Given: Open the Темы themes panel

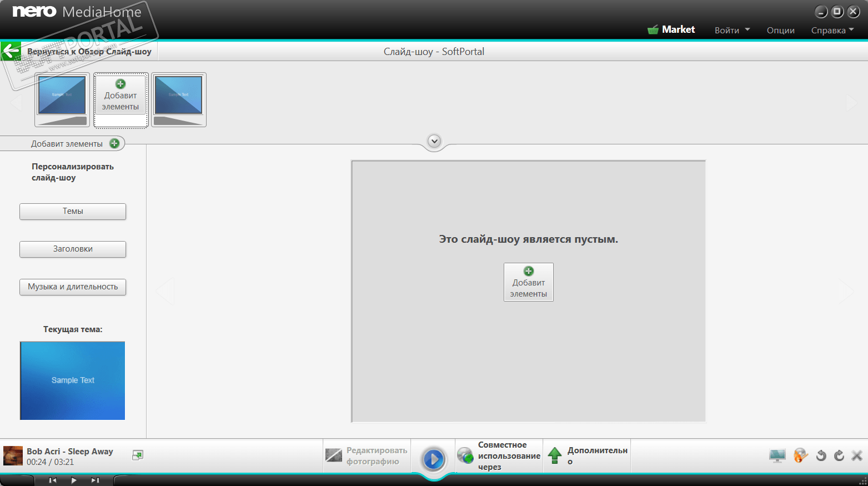Looking at the screenshot, I should (x=73, y=211).
